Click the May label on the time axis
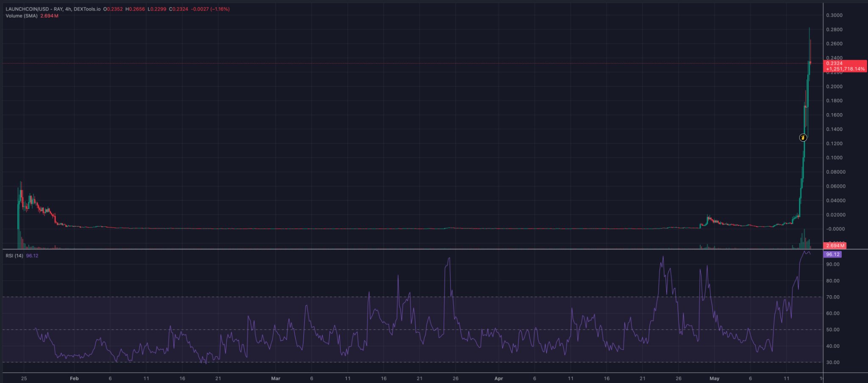 click(x=714, y=378)
